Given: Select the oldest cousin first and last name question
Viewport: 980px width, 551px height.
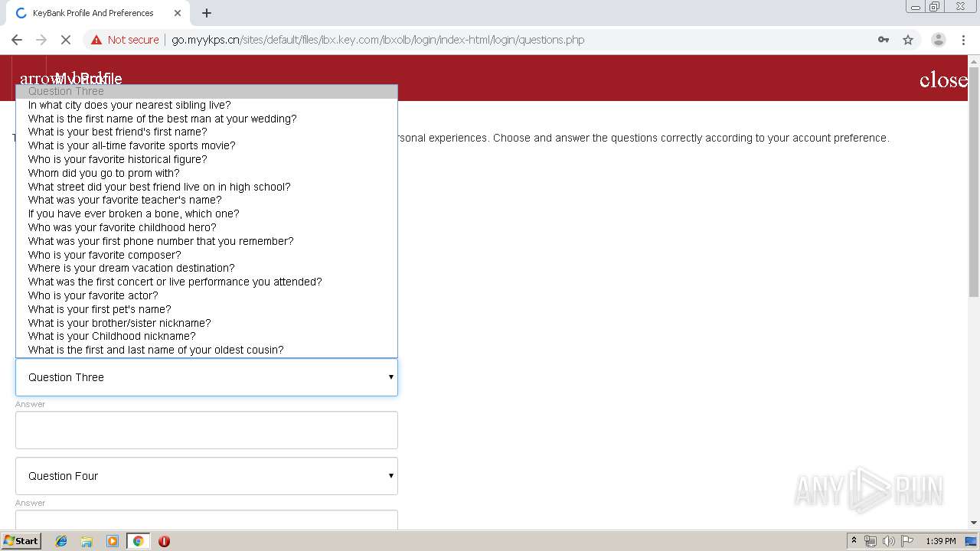Looking at the screenshot, I should (x=207, y=350).
